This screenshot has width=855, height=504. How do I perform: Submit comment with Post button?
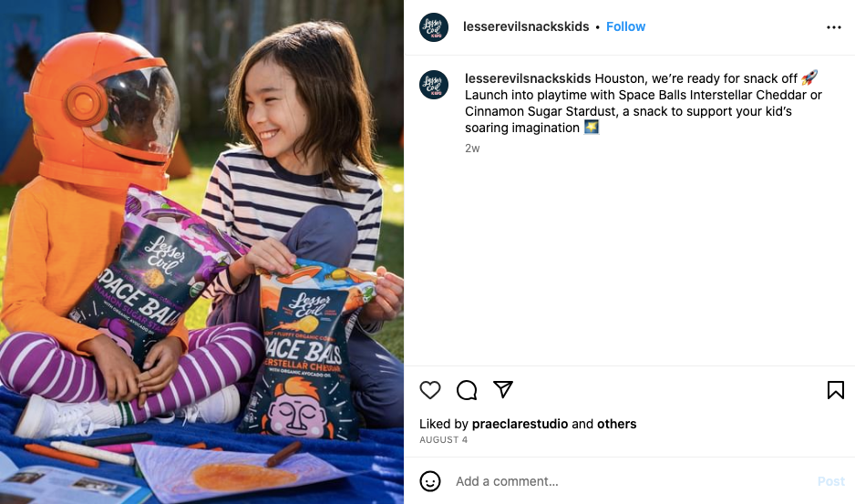pos(831,481)
